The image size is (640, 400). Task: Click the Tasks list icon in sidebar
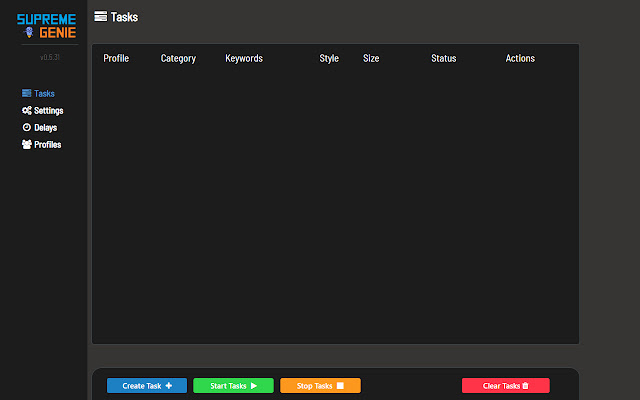[27, 93]
